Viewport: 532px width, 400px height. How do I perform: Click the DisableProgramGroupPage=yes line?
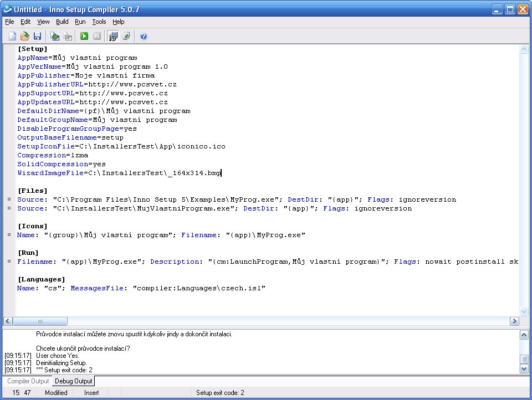coord(77,129)
